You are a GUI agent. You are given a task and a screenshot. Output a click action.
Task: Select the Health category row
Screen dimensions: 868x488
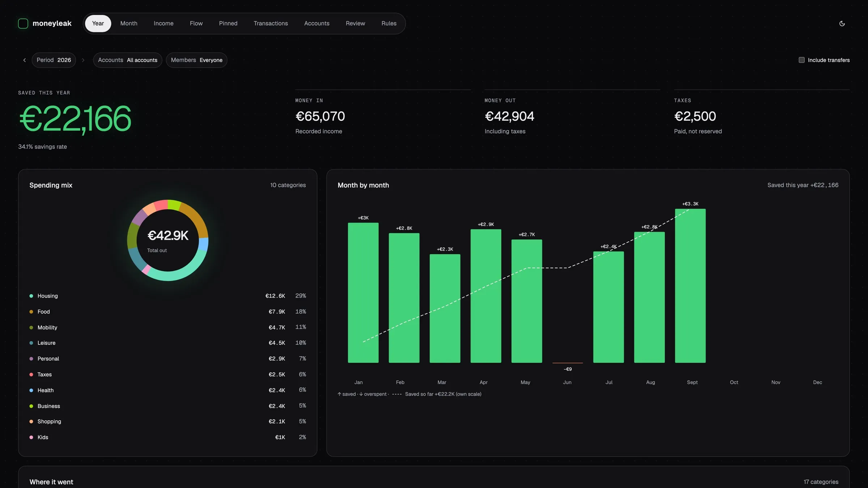pos(168,390)
